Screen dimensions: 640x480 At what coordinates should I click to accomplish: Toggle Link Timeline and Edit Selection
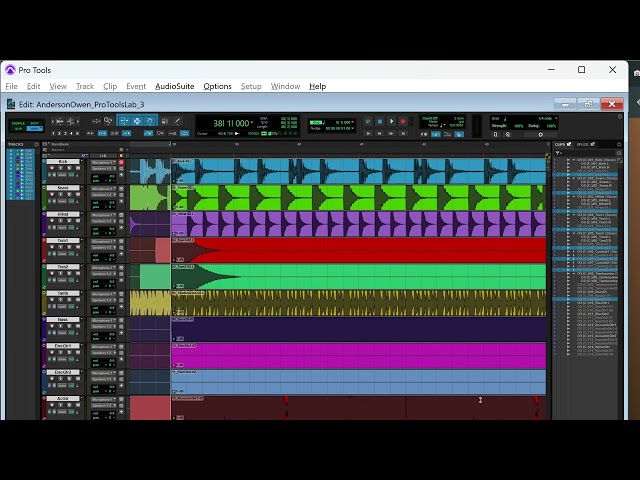pyautogui.click(x=102, y=133)
